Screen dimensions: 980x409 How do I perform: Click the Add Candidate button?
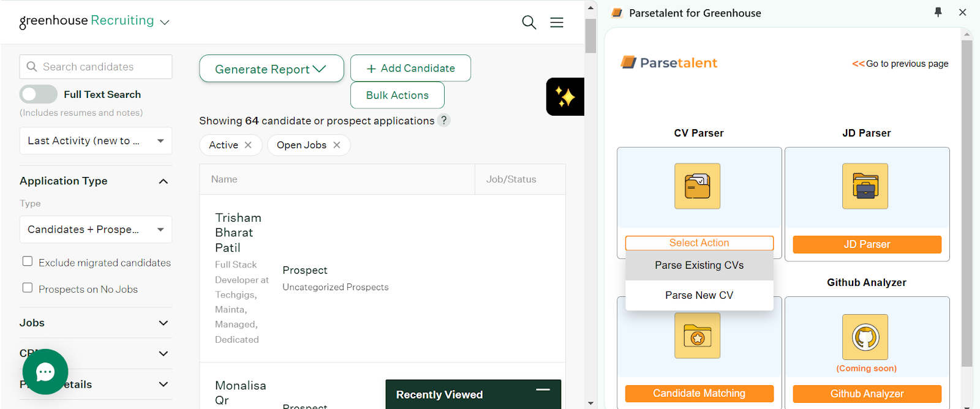tap(410, 68)
